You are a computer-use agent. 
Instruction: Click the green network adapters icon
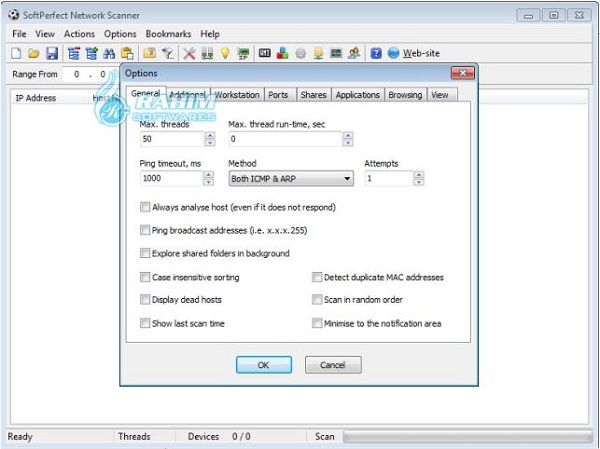tap(207, 53)
